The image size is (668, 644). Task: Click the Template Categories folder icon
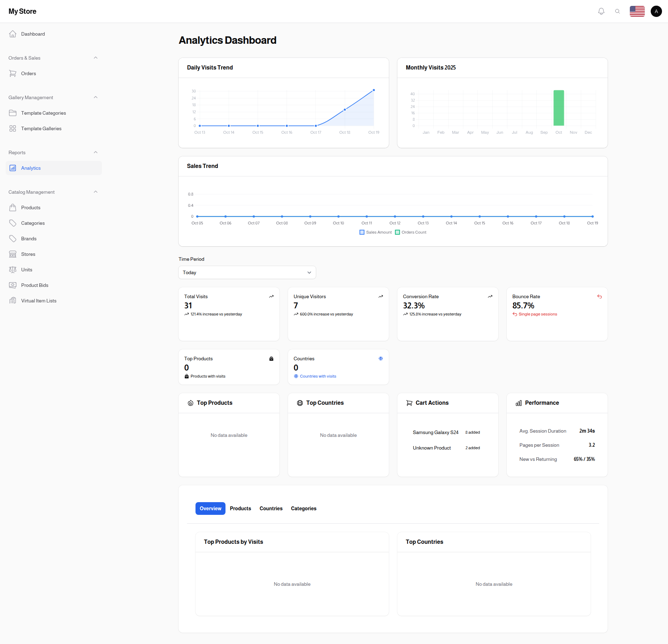pos(13,113)
